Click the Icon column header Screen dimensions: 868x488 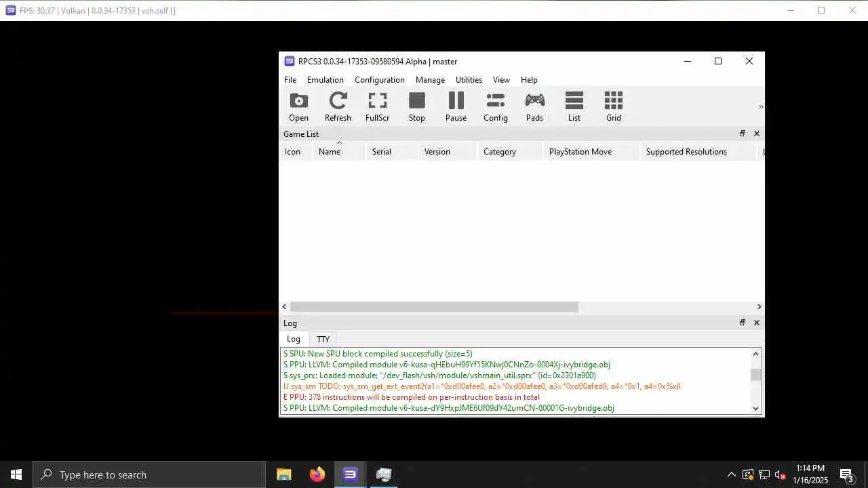[296, 151]
